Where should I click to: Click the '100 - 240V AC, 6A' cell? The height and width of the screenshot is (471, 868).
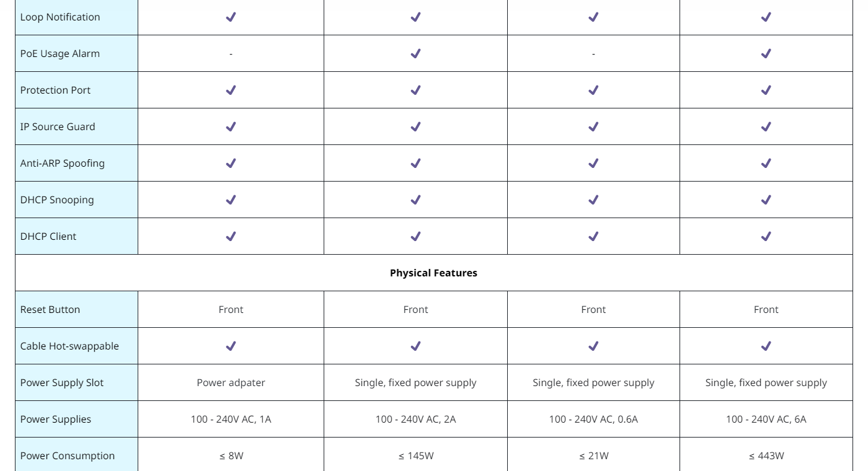(766, 419)
